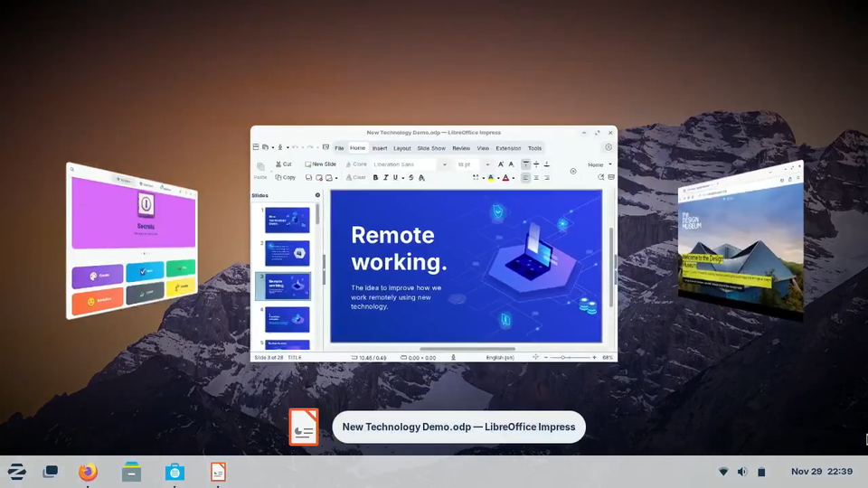868x488 pixels.
Task: Open the Slide Show tab
Action: [x=431, y=148]
